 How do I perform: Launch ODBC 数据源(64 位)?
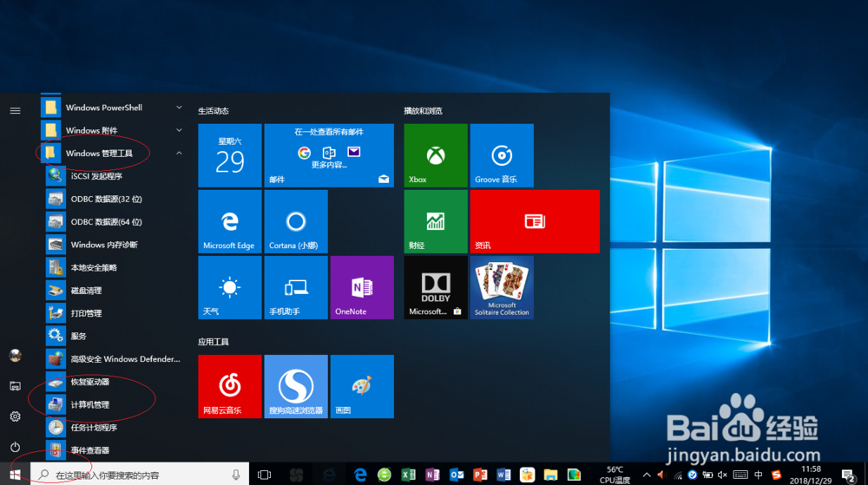113,222
